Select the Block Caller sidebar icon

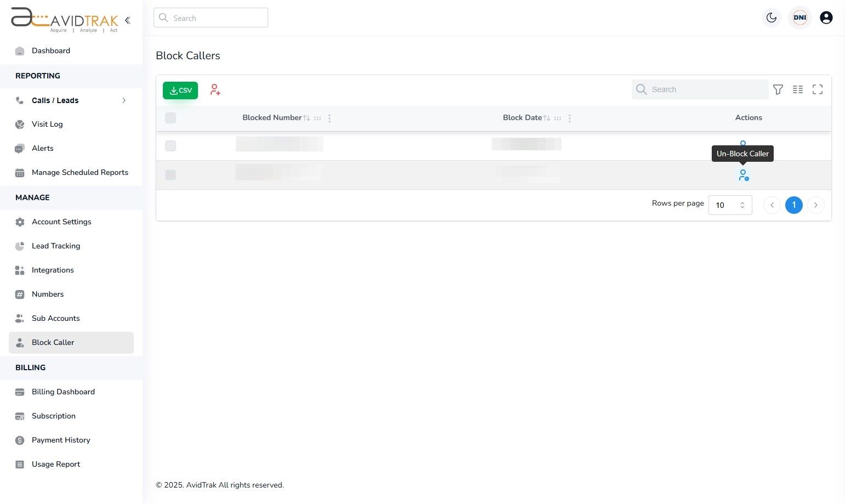pyautogui.click(x=20, y=342)
